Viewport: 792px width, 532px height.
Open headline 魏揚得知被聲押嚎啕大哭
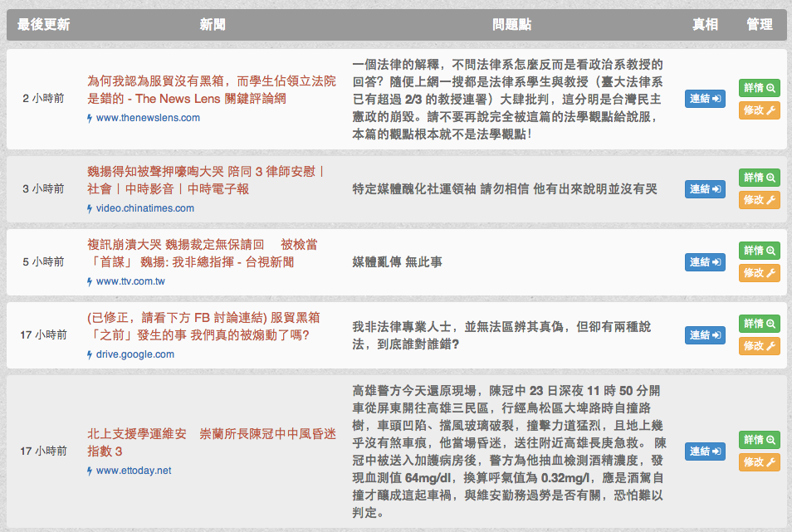[206, 180]
